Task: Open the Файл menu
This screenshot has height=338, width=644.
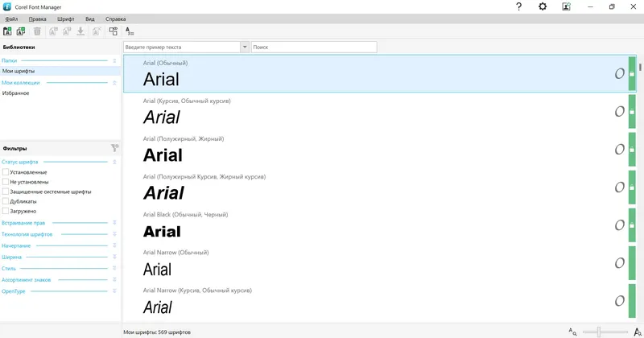Action: (x=11, y=19)
